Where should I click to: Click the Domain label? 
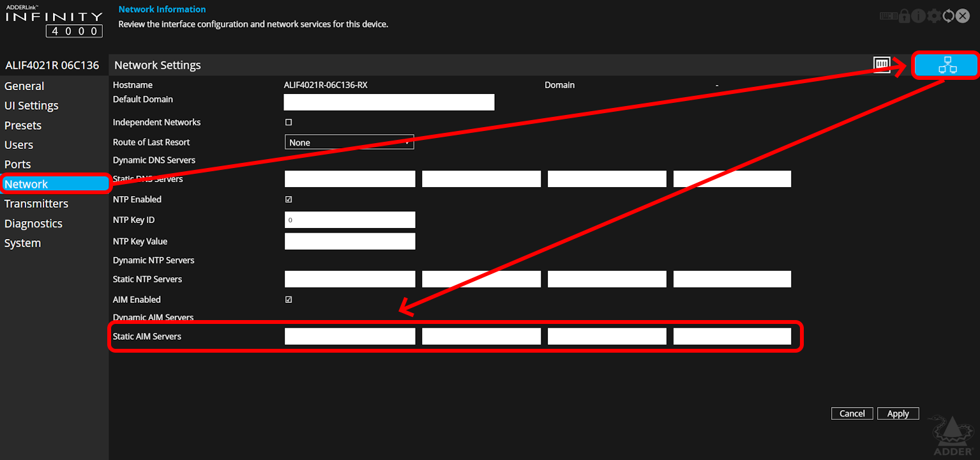click(560, 85)
